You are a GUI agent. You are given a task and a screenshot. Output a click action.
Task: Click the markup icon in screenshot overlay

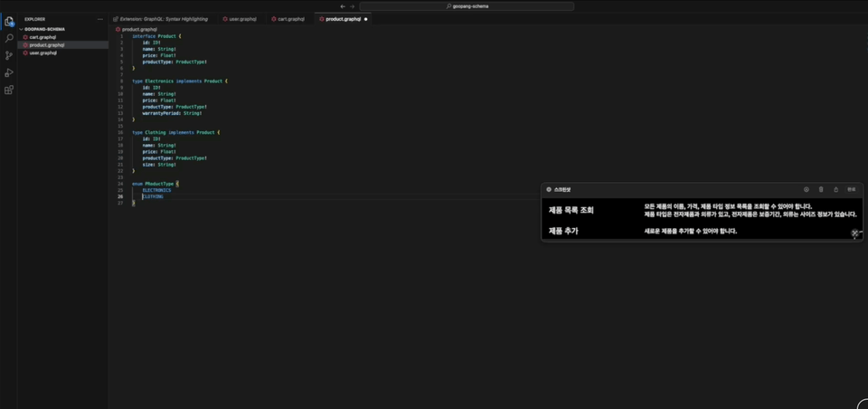coord(807,189)
